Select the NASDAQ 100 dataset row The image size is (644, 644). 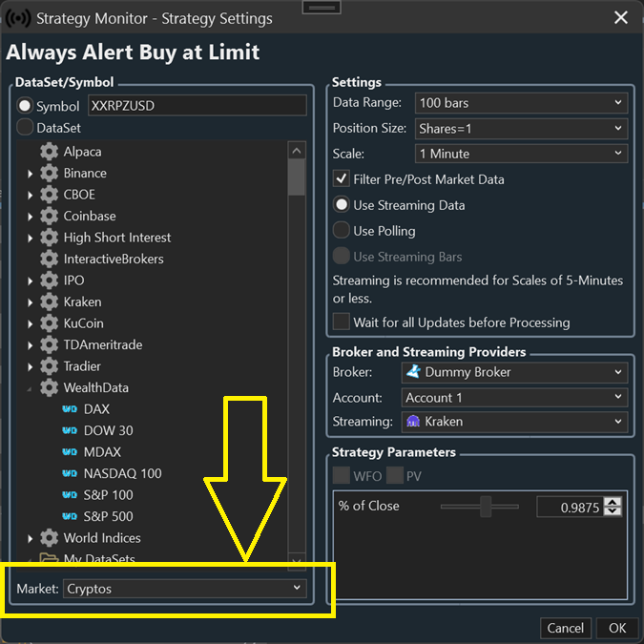click(x=122, y=473)
